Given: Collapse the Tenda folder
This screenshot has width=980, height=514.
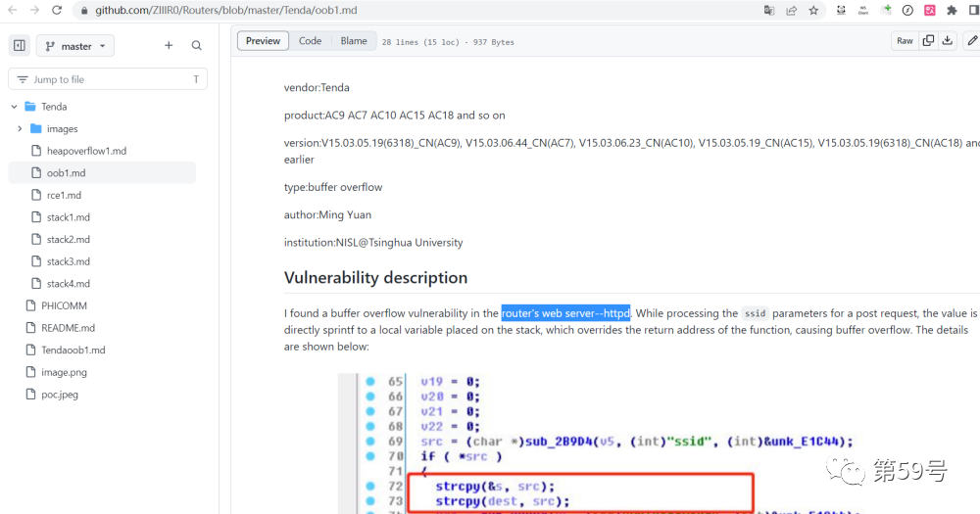Looking at the screenshot, I should pyautogui.click(x=15, y=107).
